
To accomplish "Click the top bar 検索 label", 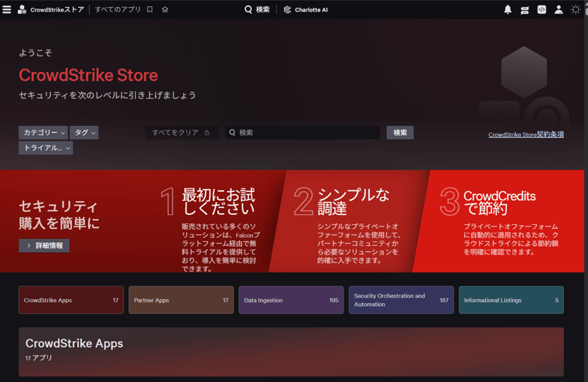I will click(x=262, y=10).
